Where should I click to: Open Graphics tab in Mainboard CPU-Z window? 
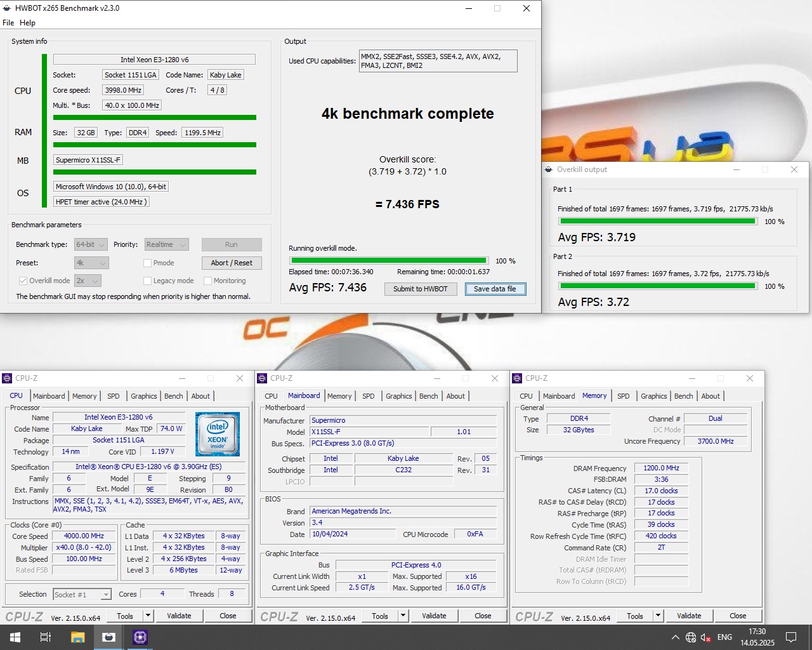(x=399, y=396)
